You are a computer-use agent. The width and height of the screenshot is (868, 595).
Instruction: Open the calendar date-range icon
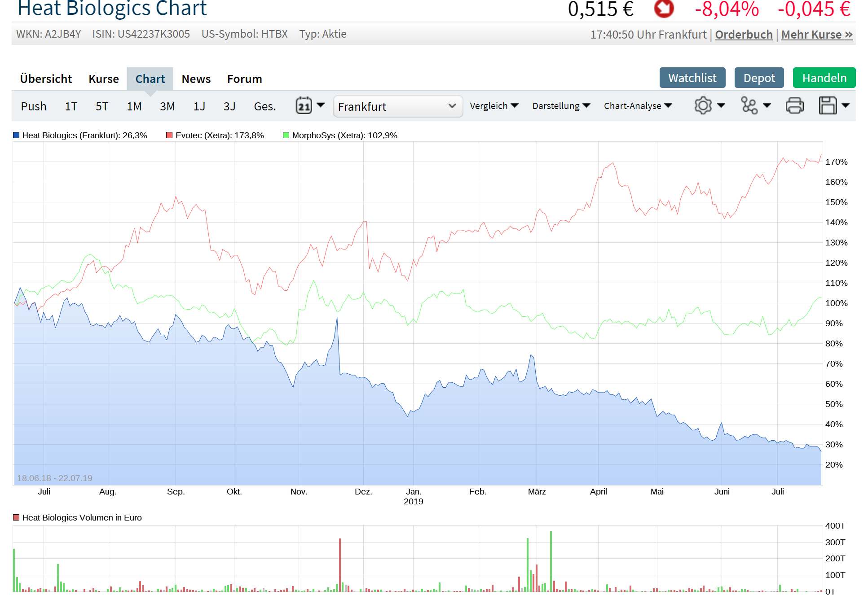click(304, 106)
